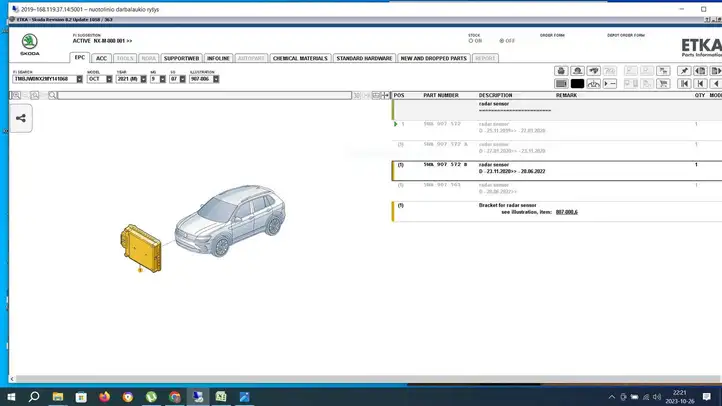Image resolution: width=722 pixels, height=406 pixels.
Task: Select the gauge-shaped icon in the lower toolbar row
Action: point(594,84)
